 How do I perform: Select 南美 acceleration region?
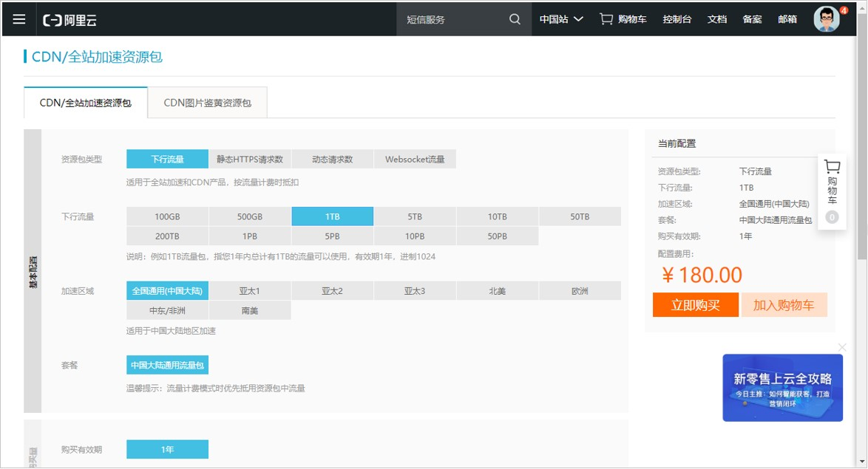(250, 311)
